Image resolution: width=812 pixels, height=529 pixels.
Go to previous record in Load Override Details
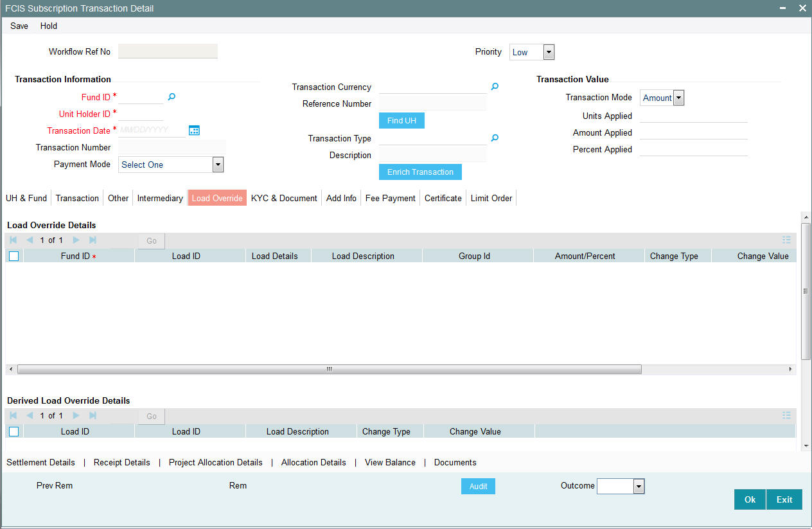pos(30,240)
